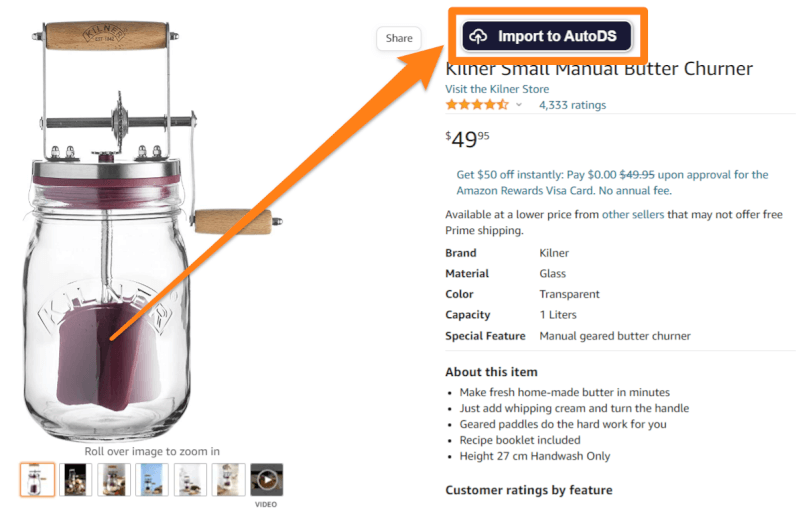Screen dimensions: 800x512
Task: Select the fourth thumbnail with blue sky
Action: click(x=152, y=479)
